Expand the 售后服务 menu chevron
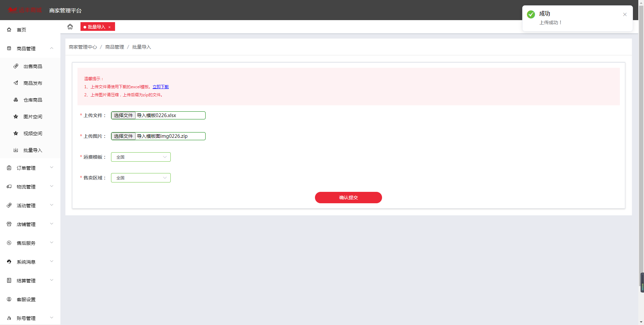 [x=52, y=242]
